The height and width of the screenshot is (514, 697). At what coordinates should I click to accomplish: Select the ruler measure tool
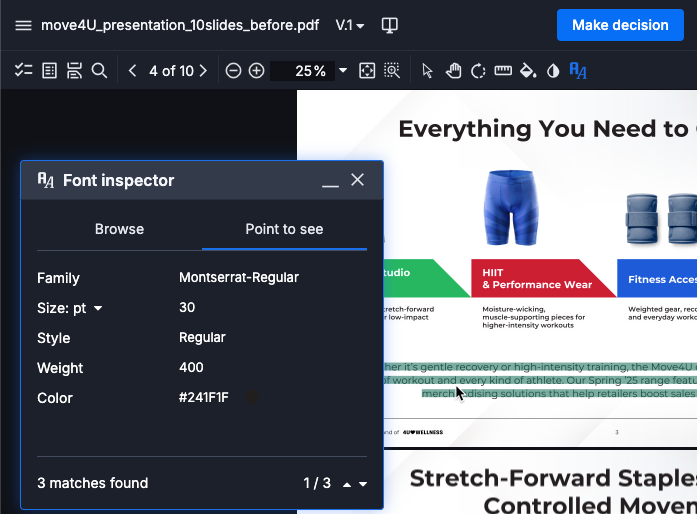tap(503, 71)
